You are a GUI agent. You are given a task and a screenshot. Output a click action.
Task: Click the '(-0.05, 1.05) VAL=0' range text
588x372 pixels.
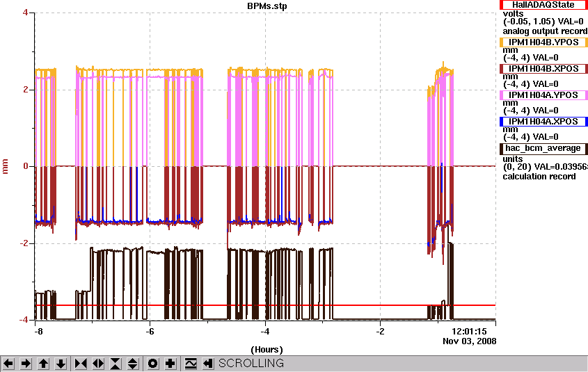(x=543, y=22)
